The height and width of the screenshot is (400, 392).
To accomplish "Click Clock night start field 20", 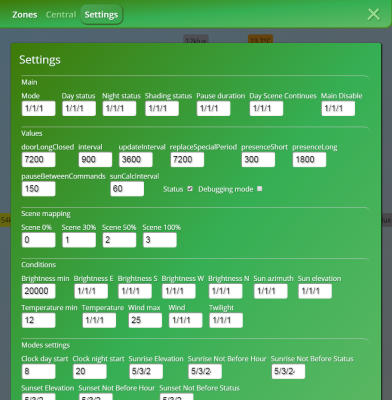I will 90,372.
